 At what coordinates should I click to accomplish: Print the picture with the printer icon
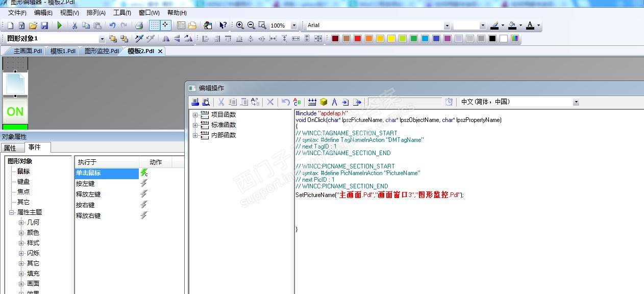pyautogui.click(x=139, y=26)
